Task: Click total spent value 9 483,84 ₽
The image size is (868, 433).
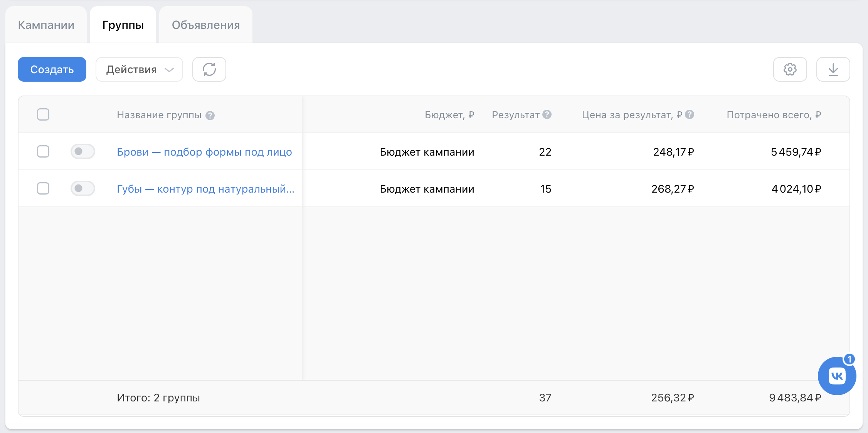Action: point(795,398)
